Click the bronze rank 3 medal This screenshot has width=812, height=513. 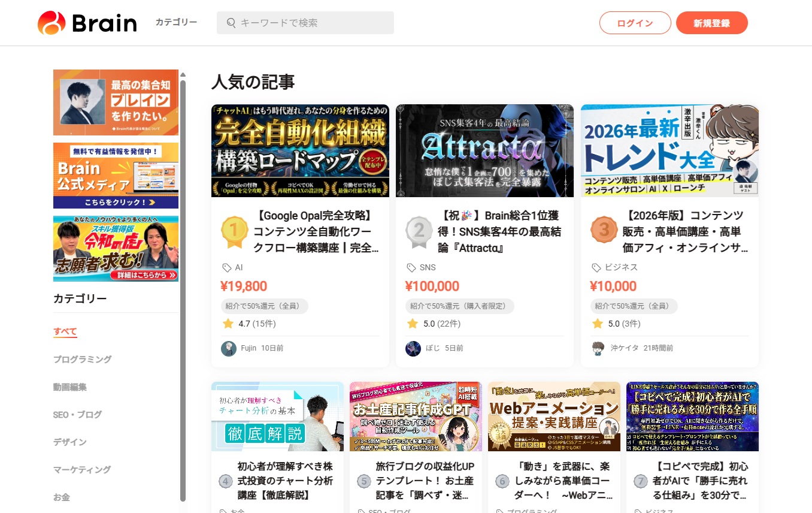604,231
